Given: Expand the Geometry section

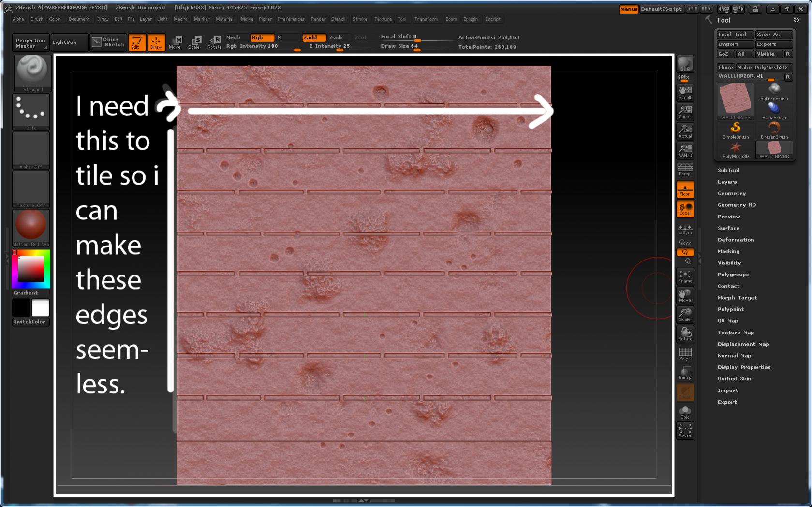Looking at the screenshot, I should 731,193.
